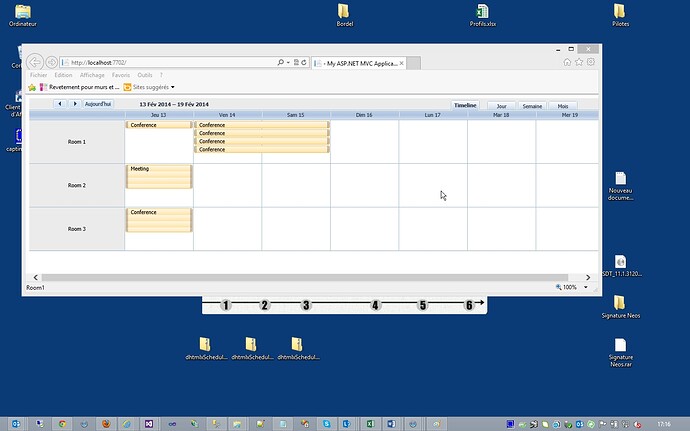Screen dimensions: 690x431
Task: Select the Room 1 row label
Action: (77, 142)
